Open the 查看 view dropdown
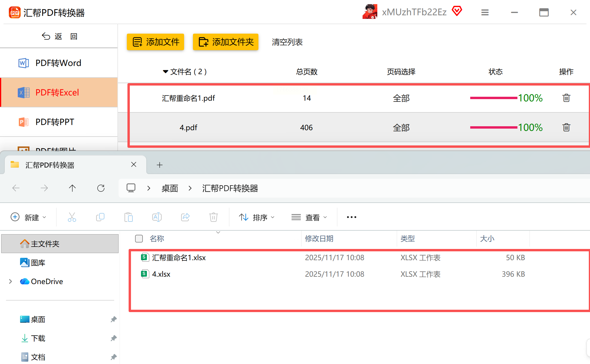The height and width of the screenshot is (364, 590). pos(309,217)
